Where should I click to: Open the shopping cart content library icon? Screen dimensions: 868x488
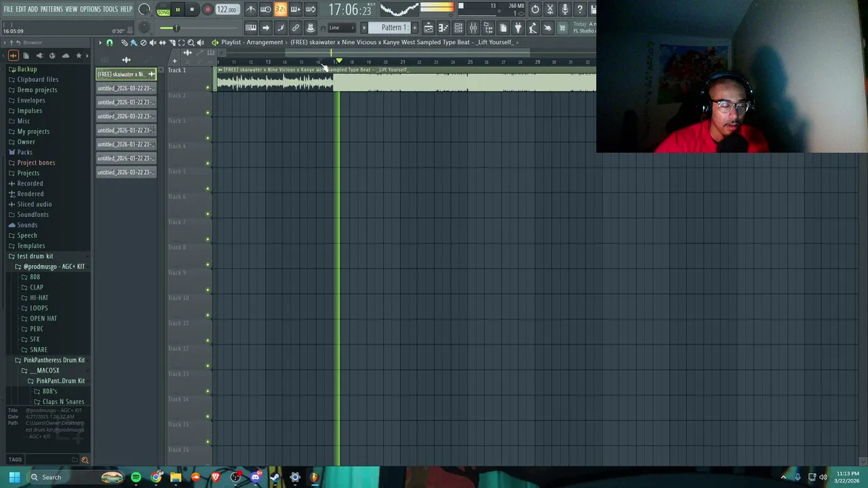pyautogui.click(x=562, y=28)
